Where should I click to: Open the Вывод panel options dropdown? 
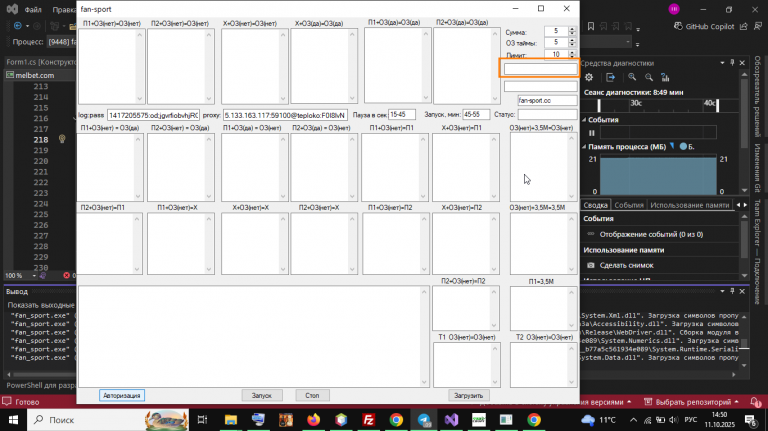click(722, 291)
